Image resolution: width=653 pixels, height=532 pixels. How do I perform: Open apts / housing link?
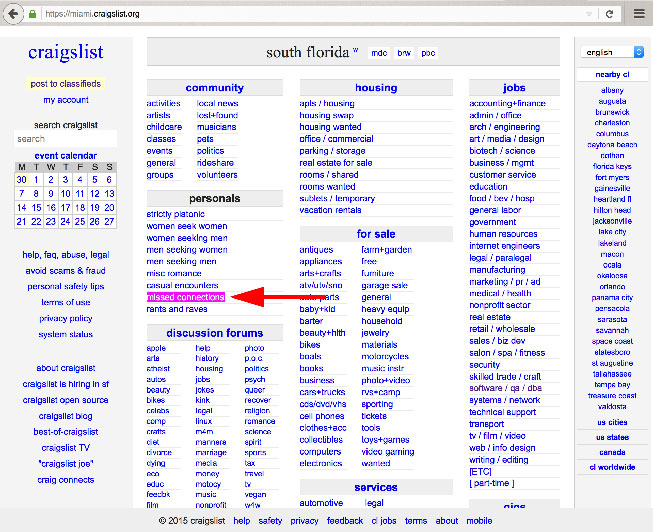327,103
